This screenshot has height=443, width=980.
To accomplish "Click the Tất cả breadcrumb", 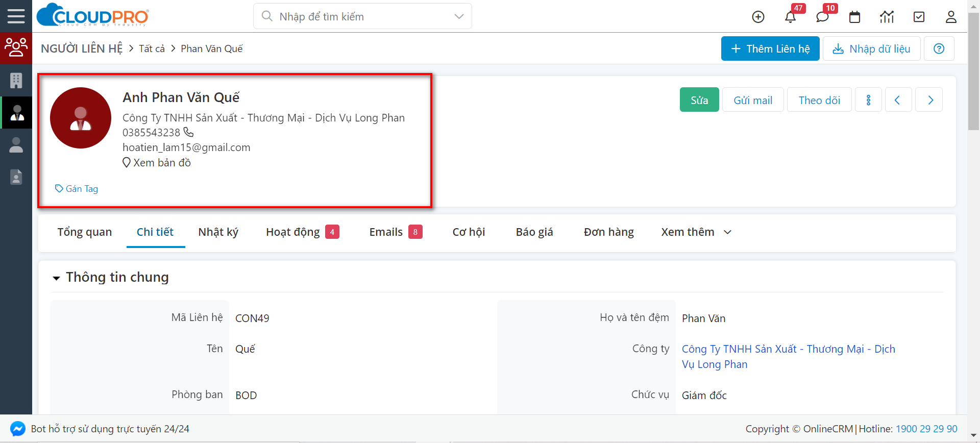I will (152, 48).
